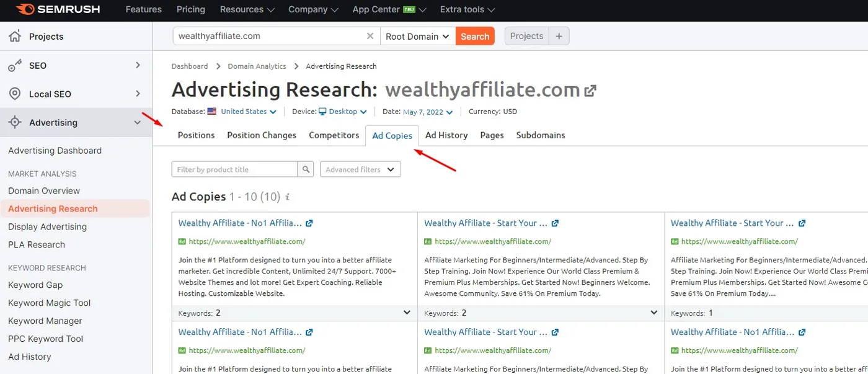Open Advertising Dashboard in sidebar
Image resolution: width=868 pixels, height=374 pixels.
click(x=55, y=151)
